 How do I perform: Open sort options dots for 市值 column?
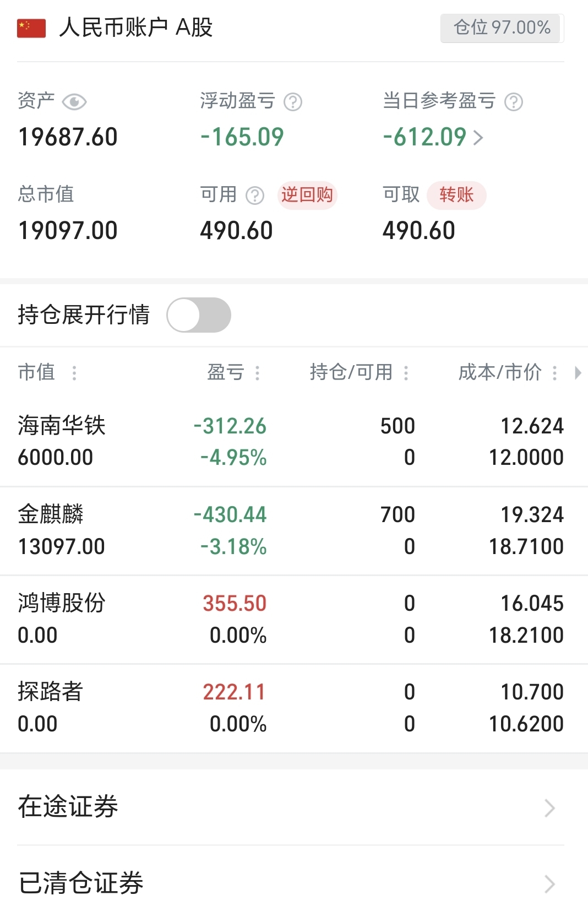point(74,373)
